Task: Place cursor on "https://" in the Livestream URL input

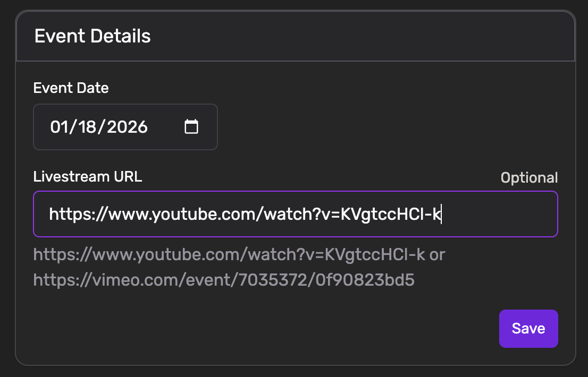Action: click(x=72, y=214)
